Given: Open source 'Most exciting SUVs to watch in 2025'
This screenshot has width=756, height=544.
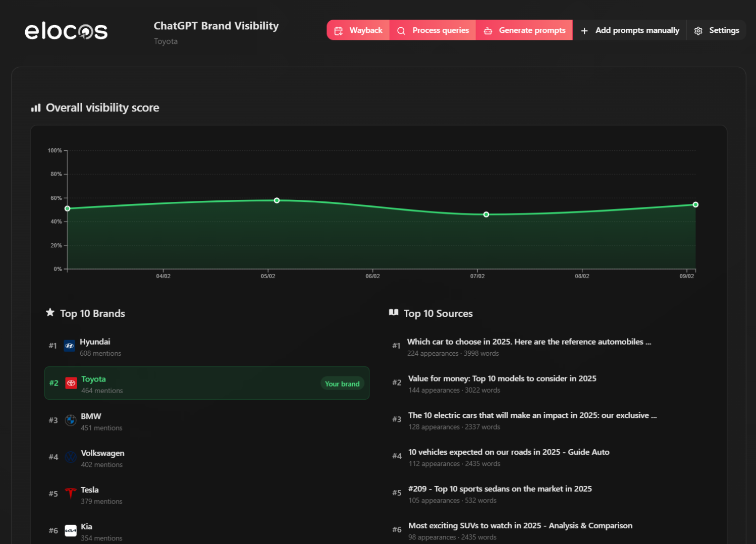Looking at the screenshot, I should click(520, 526).
